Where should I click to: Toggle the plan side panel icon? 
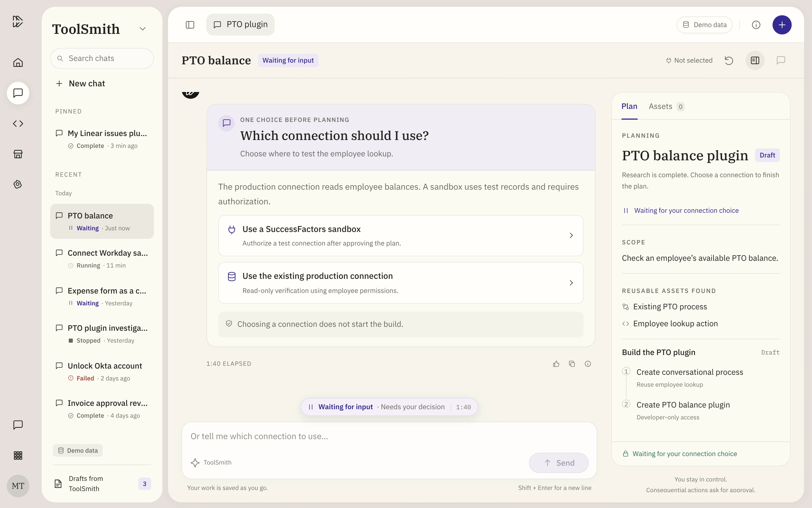click(755, 60)
